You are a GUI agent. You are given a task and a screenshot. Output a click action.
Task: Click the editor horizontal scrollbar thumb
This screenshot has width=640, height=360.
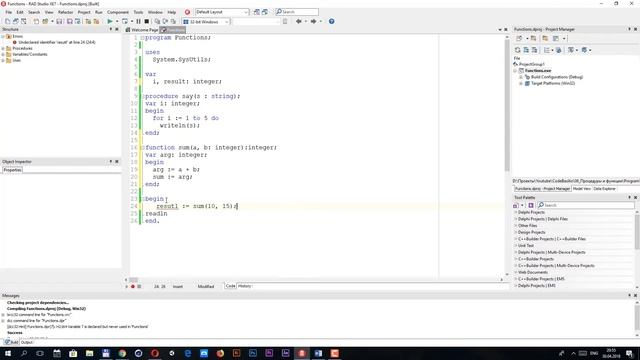pos(133,280)
